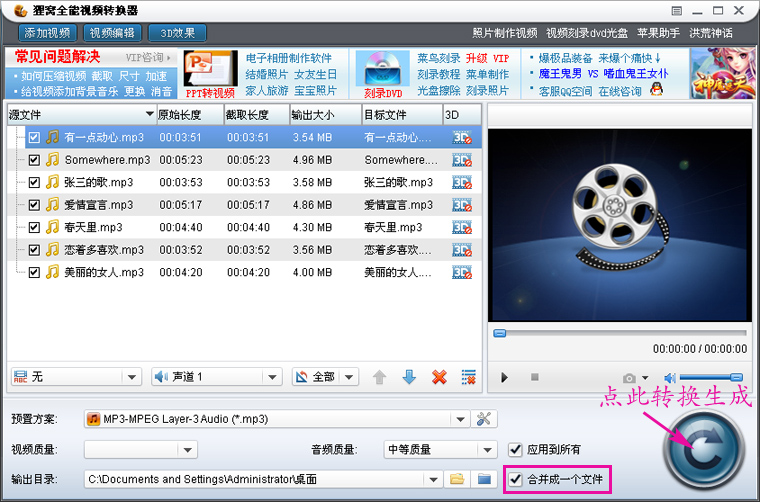Screen dimensions: 760x502
Task: Click the 神魔遮天 game banner
Action: pos(723,73)
